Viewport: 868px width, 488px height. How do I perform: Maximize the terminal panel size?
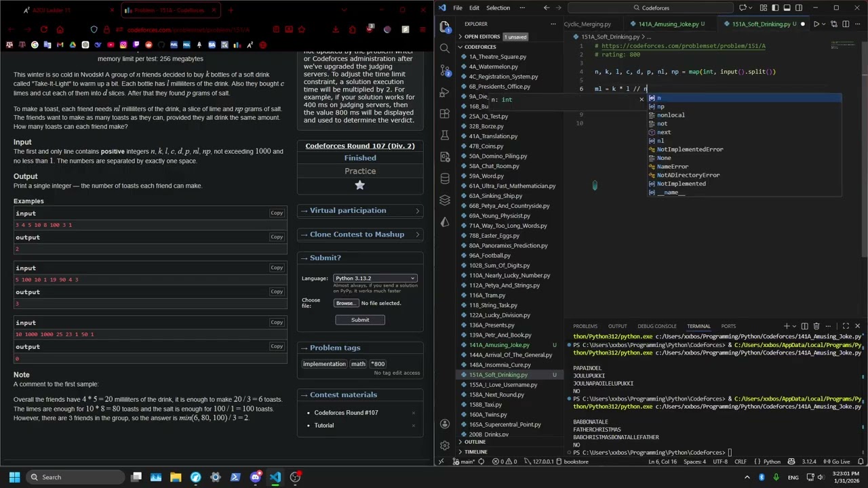tap(845, 326)
